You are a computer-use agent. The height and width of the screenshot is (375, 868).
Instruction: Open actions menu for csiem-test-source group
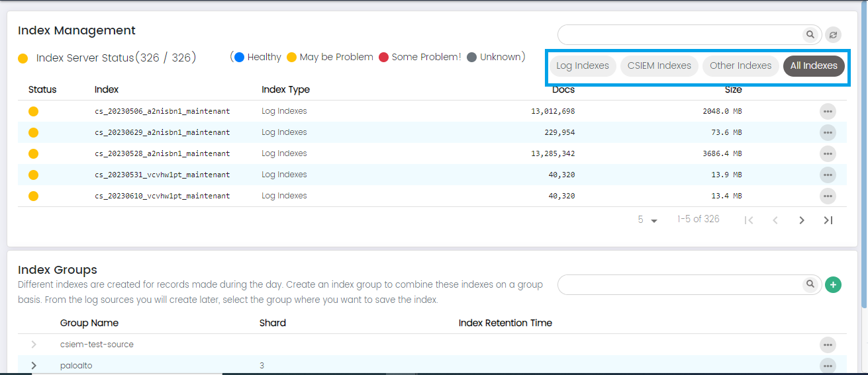pos(828,345)
